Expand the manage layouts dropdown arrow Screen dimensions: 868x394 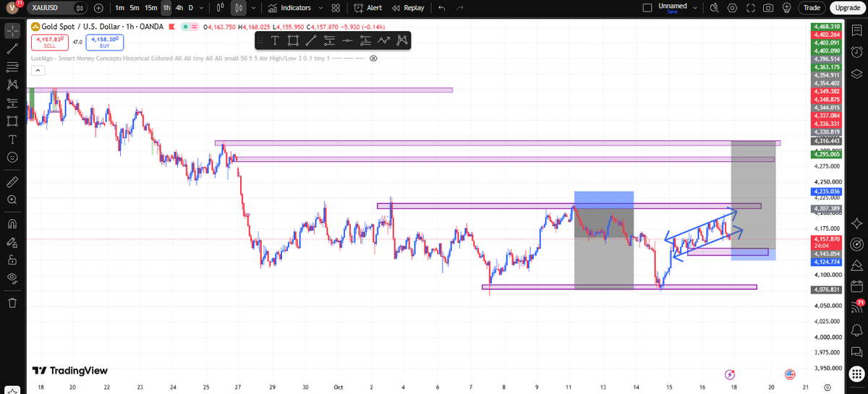coord(696,8)
